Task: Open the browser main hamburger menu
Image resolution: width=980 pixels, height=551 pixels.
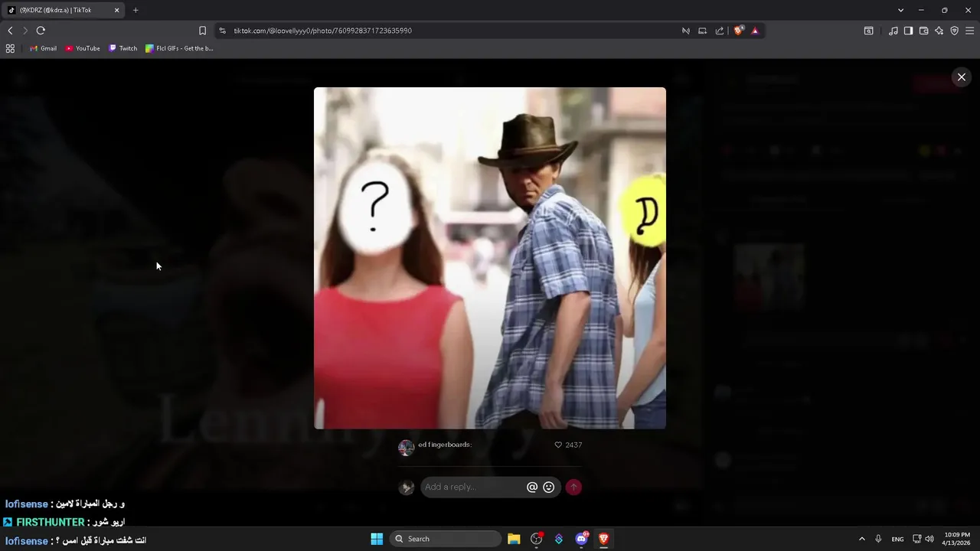Action: coord(969,31)
